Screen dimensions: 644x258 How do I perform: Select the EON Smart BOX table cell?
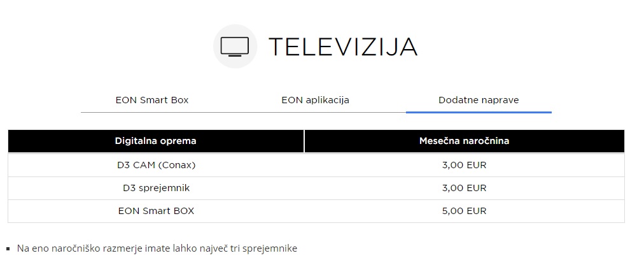(x=156, y=211)
